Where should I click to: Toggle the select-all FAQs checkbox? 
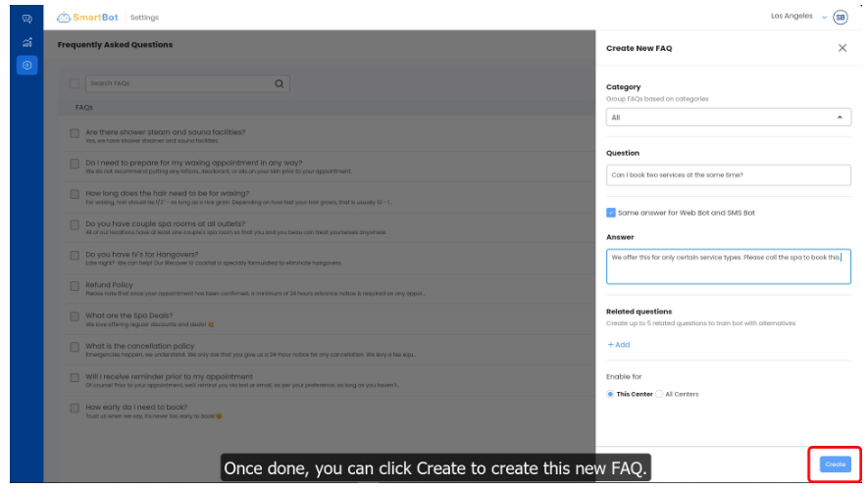tap(75, 83)
